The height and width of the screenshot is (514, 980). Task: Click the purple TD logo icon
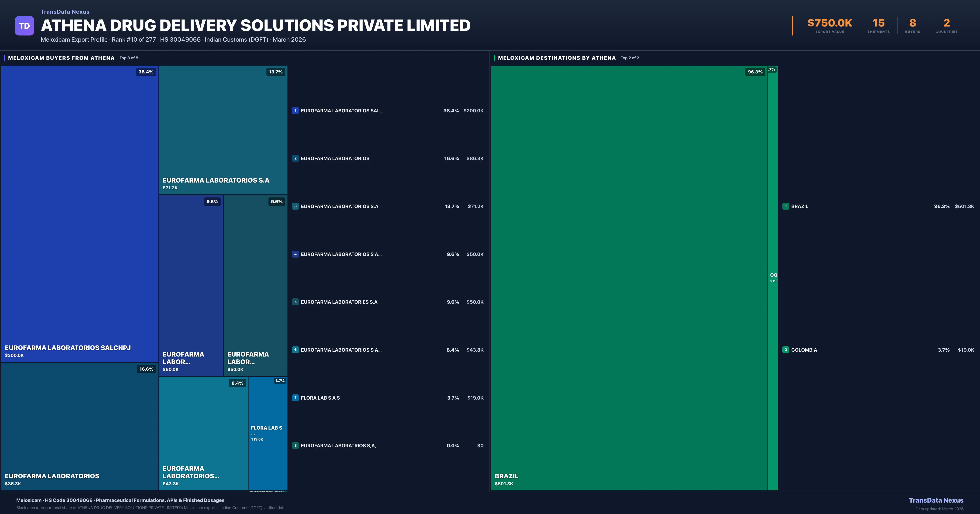click(24, 26)
